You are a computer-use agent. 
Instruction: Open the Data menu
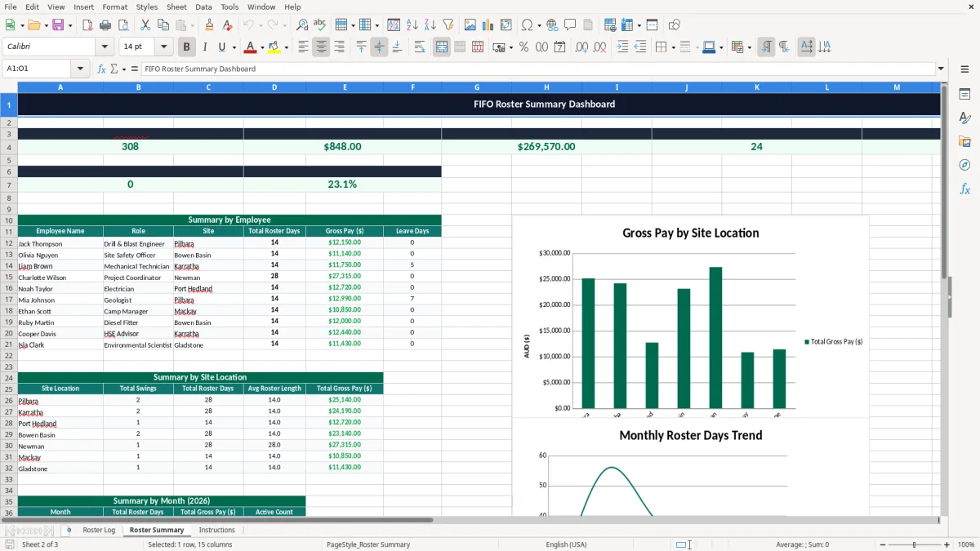point(203,7)
